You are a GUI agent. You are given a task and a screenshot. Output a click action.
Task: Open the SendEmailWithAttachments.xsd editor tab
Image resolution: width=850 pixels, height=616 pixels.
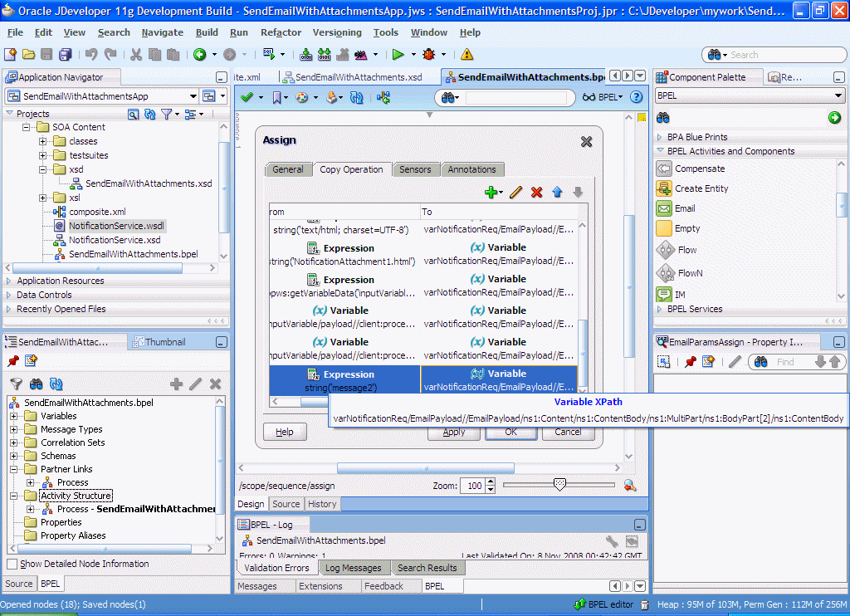tap(352, 77)
